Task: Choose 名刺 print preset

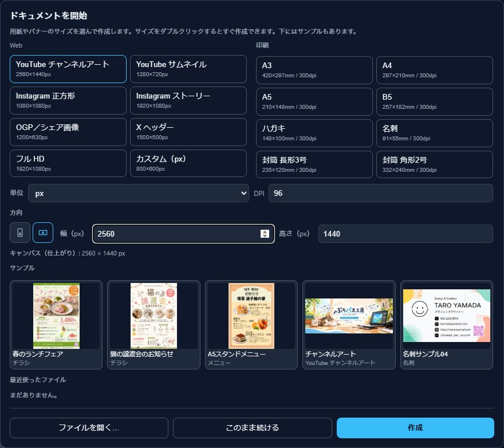Action: pos(435,133)
